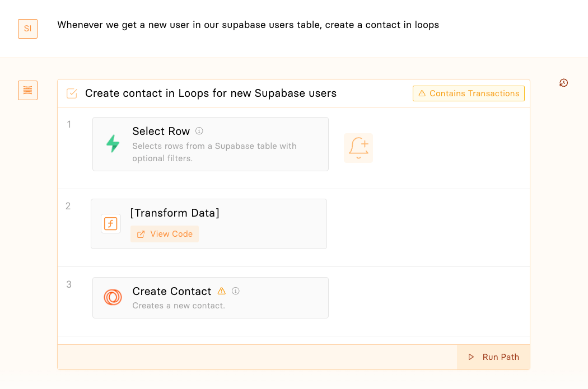Click the Transform Data function icon

pos(111,224)
